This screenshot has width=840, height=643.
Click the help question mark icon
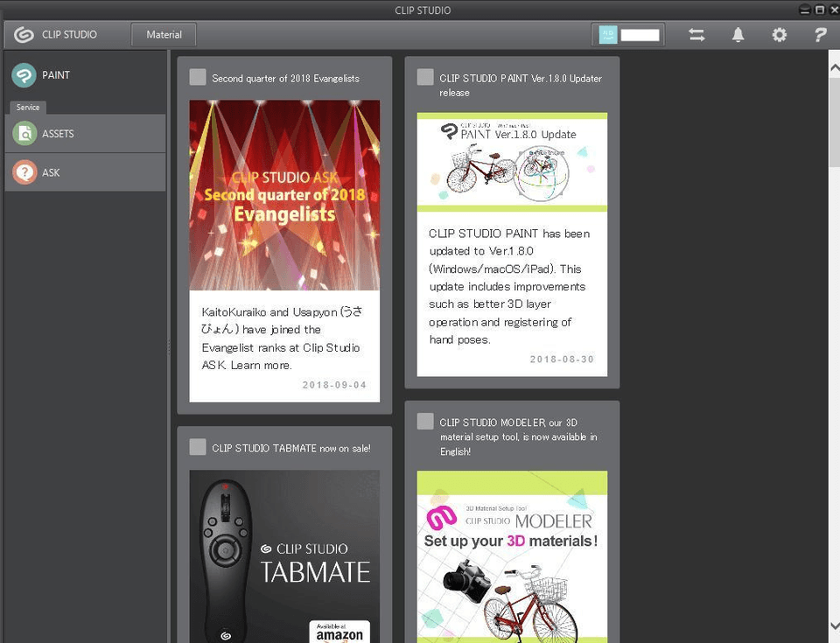(820, 35)
